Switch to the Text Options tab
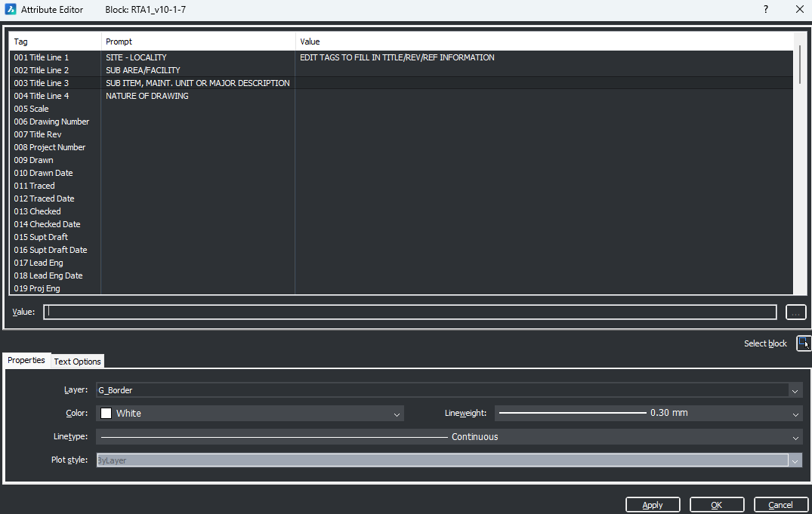812x514 pixels. click(x=77, y=362)
